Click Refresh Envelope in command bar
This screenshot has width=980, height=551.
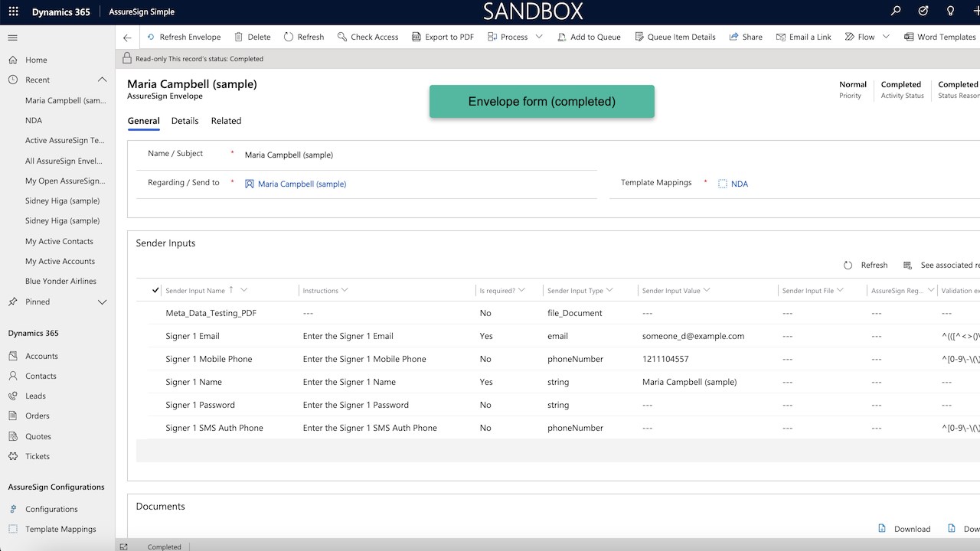point(184,37)
